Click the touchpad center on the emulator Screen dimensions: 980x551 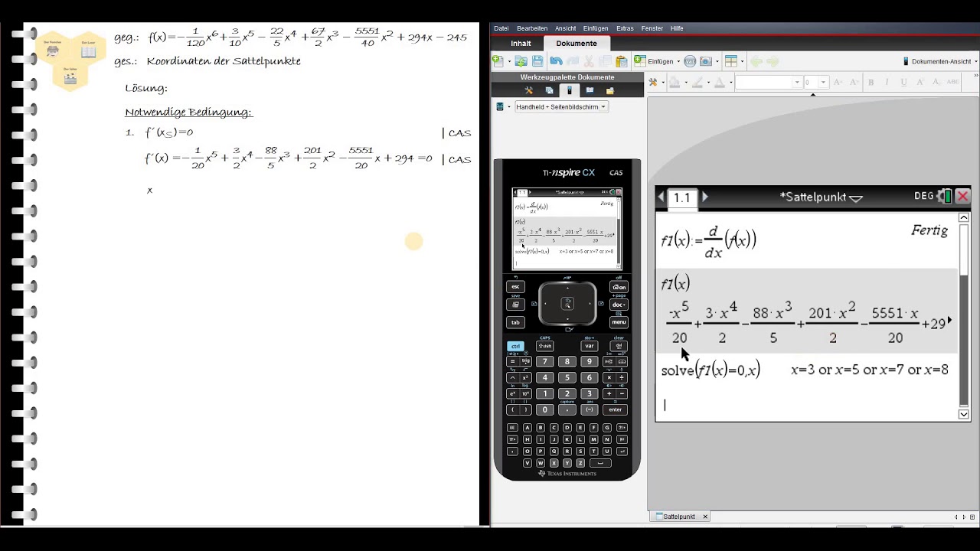[x=567, y=304]
